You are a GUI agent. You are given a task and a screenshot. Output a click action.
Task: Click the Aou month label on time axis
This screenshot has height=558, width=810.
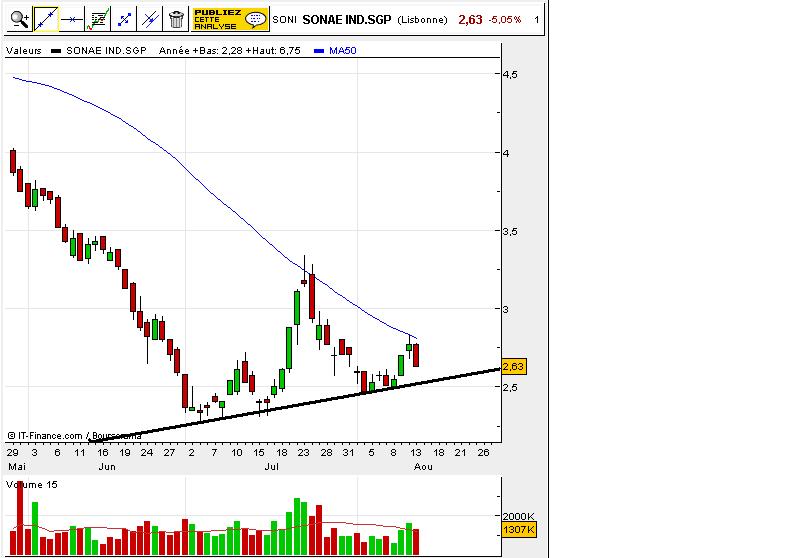pos(423,467)
